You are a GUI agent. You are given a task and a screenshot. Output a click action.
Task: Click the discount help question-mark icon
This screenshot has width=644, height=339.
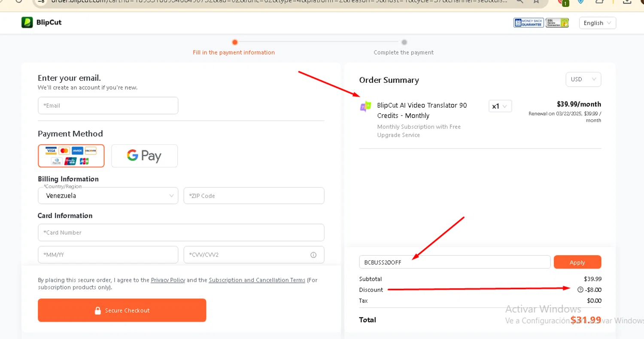(x=580, y=290)
